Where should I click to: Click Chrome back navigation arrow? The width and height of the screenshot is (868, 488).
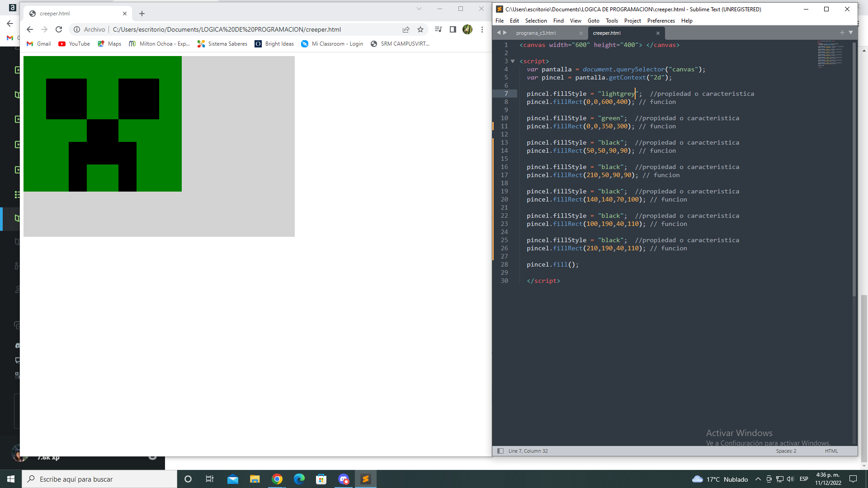click(x=30, y=29)
